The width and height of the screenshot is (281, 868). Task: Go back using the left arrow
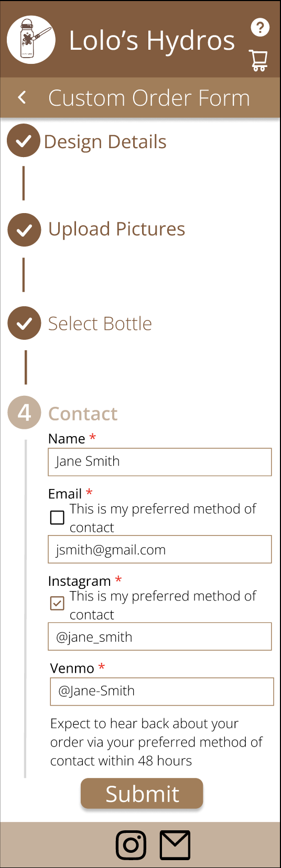[x=22, y=97]
